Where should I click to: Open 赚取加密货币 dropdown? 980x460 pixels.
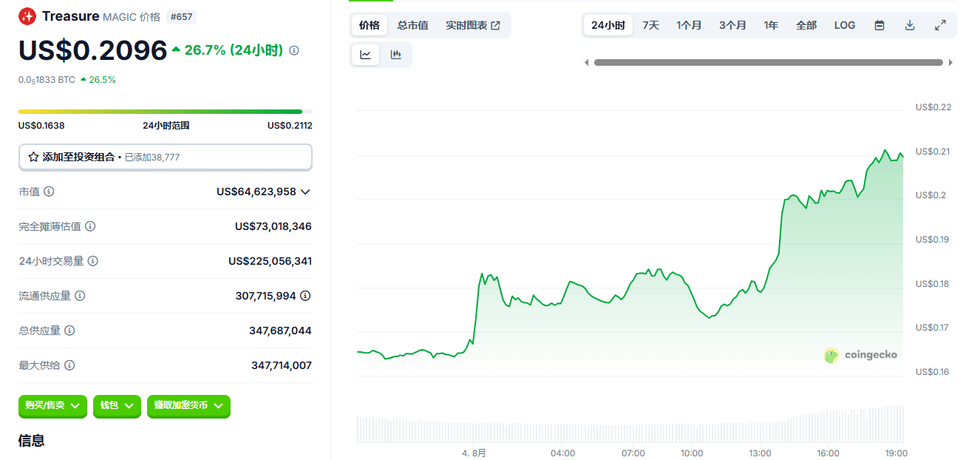tap(188, 406)
